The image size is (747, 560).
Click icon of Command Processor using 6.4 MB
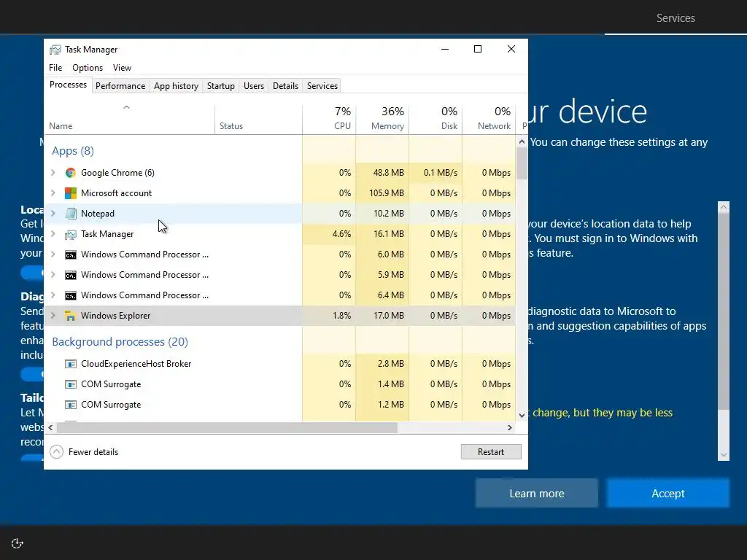(x=71, y=296)
